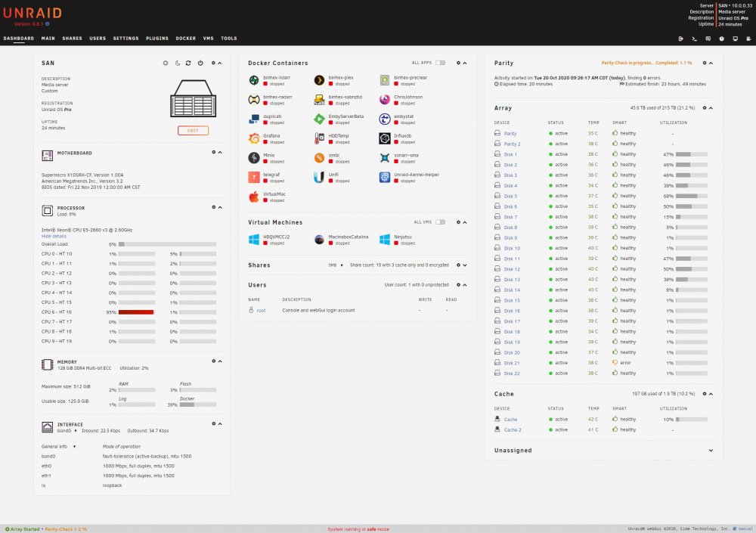Screen dimensions: 756x533
Task: Click the Unifi container icon
Action: point(319,177)
